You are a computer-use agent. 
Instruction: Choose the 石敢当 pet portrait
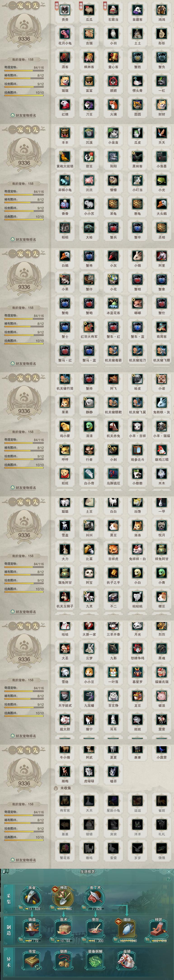click(113, 10)
